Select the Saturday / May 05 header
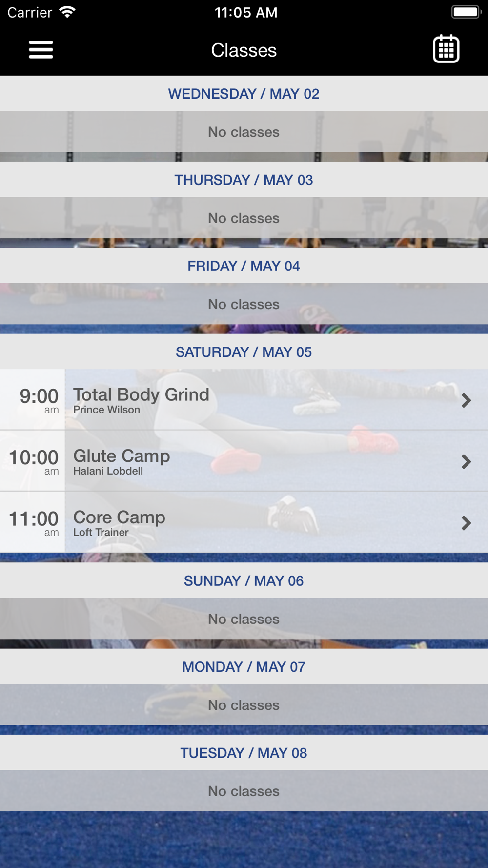This screenshot has width=488, height=868. click(244, 352)
